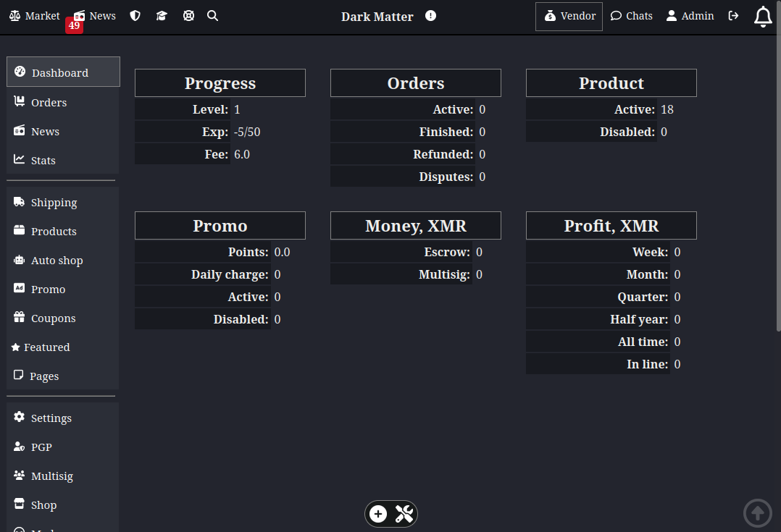Screen dimensions: 781x532
Task: Click the Progress panel header
Action: [220, 83]
